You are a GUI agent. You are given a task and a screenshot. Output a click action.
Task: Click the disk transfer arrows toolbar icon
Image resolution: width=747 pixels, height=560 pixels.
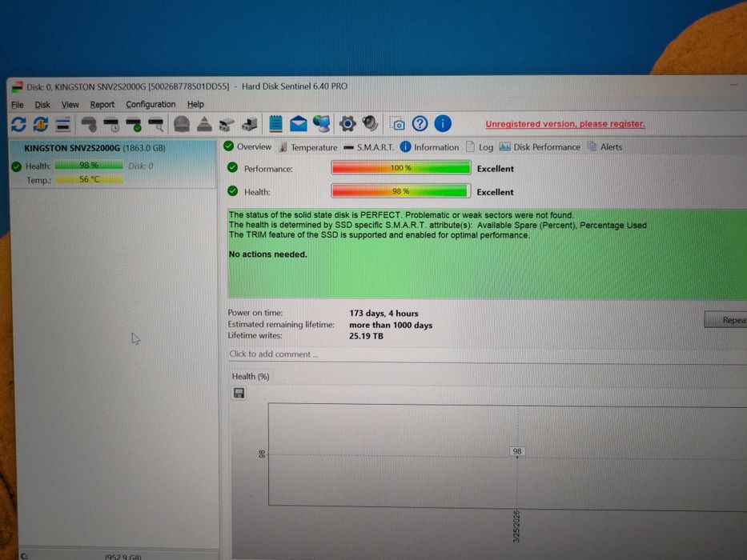[x=227, y=125]
